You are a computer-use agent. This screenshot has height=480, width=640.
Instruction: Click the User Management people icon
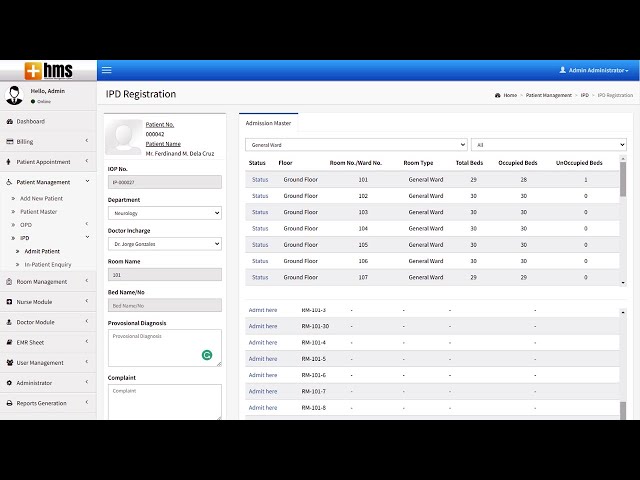10,362
